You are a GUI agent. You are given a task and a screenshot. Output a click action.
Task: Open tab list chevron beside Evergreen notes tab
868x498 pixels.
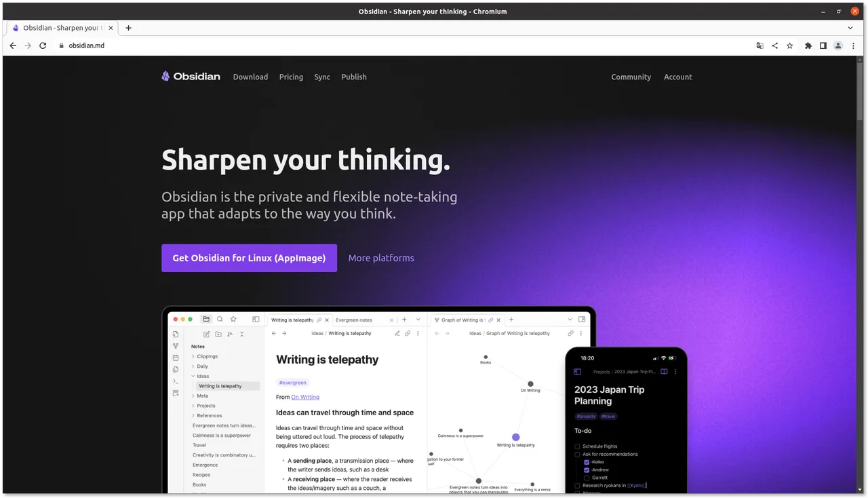click(418, 320)
